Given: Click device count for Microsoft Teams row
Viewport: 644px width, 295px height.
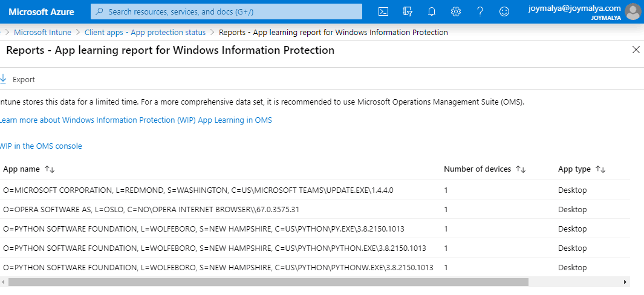Looking at the screenshot, I should point(446,190).
